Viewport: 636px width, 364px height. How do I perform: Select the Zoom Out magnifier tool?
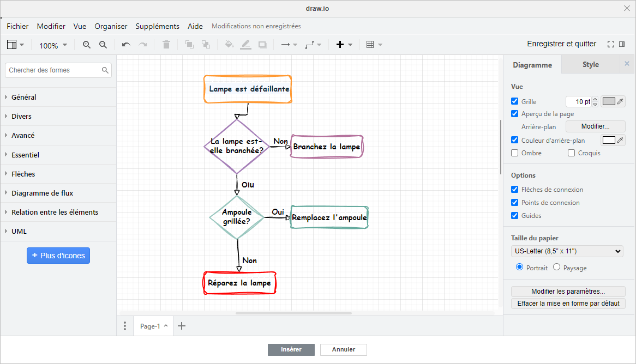point(103,45)
